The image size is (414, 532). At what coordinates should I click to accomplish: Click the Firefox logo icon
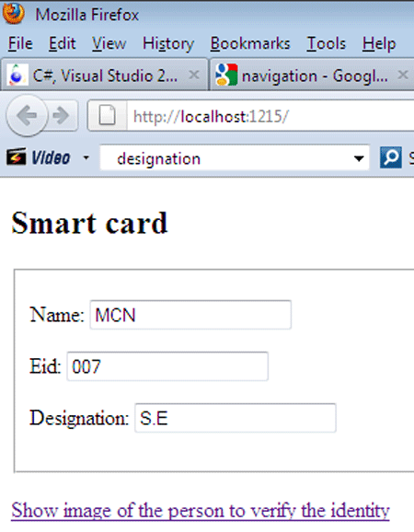[x=14, y=13]
